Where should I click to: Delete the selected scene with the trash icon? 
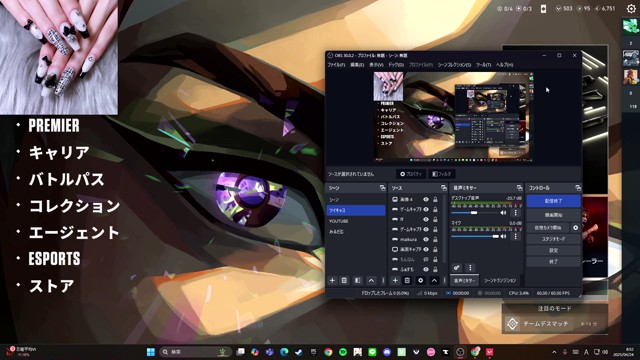click(x=344, y=280)
